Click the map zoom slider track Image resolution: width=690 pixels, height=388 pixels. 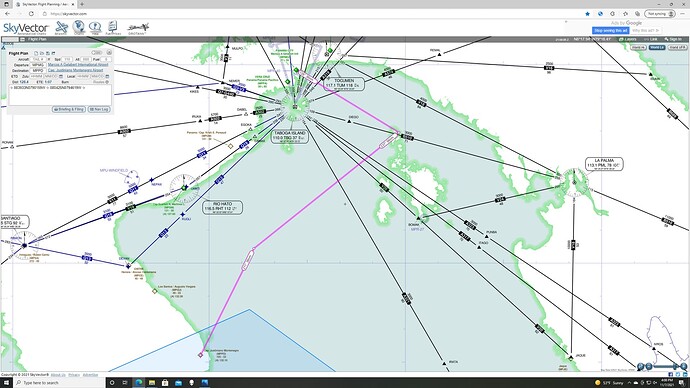tap(664, 366)
